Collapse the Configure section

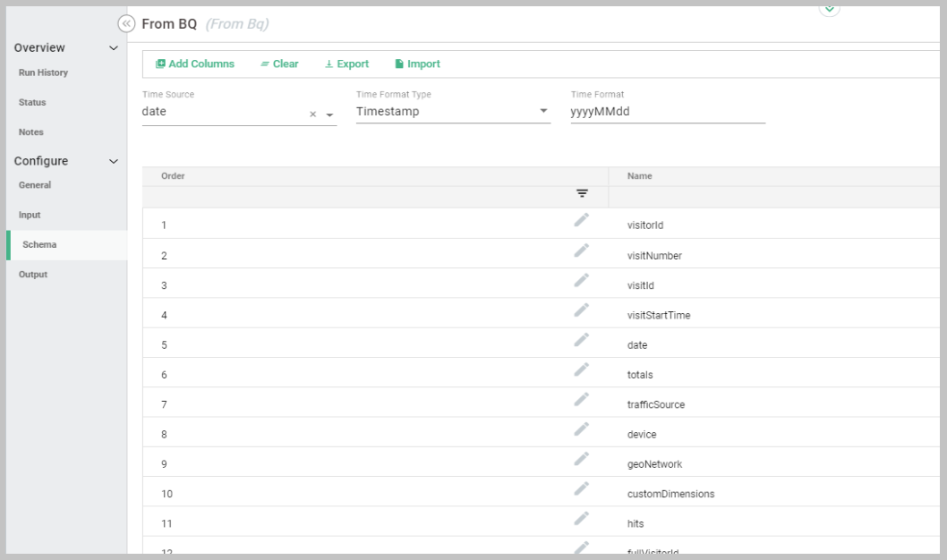point(113,162)
